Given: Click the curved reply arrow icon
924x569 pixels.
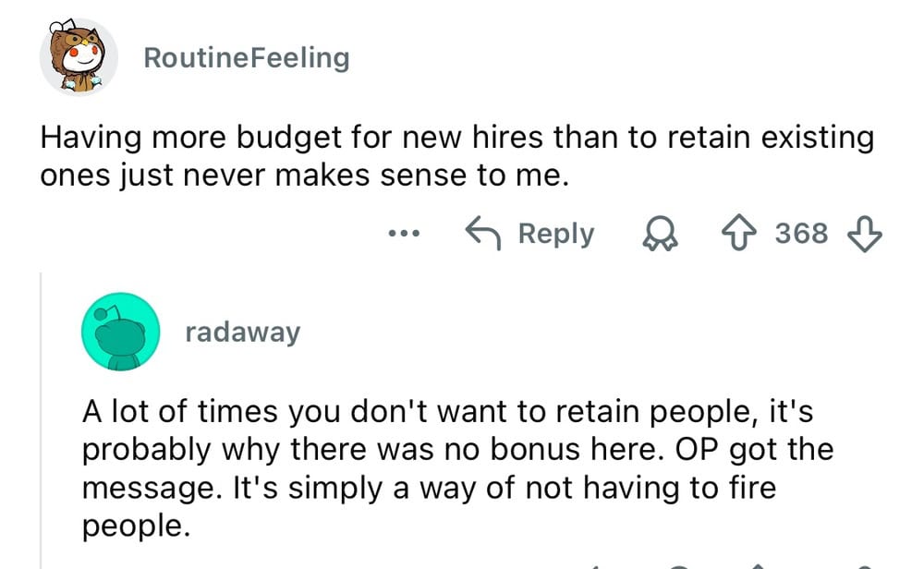Looking at the screenshot, I should (x=484, y=233).
